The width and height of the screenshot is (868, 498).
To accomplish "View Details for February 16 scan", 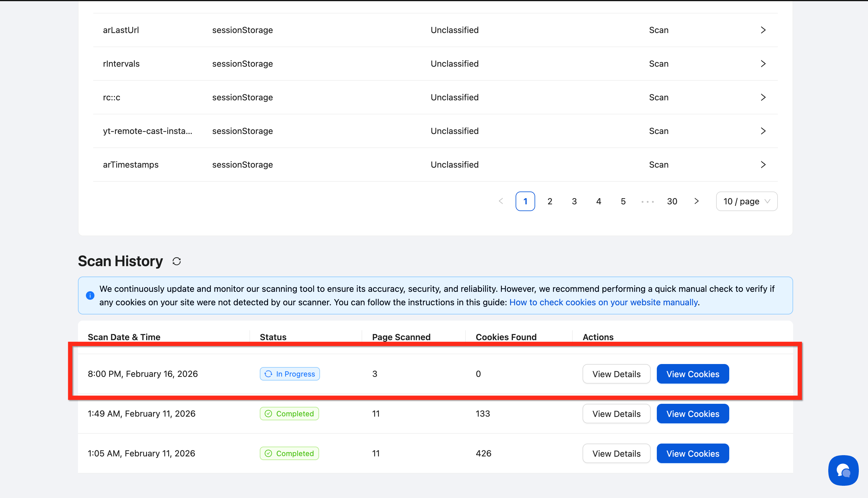I will 616,374.
